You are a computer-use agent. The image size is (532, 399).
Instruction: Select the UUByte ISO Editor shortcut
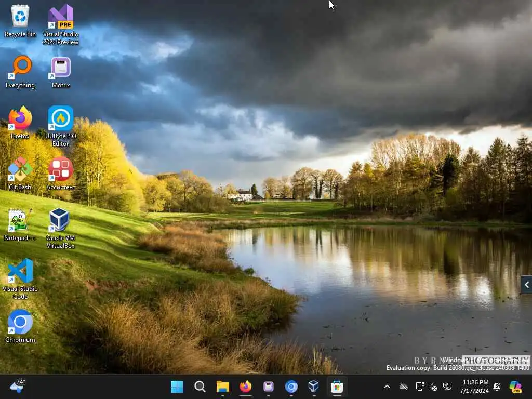(61, 126)
